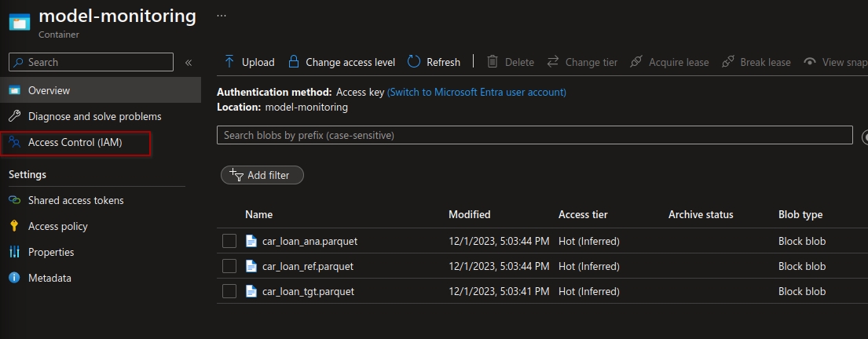The height and width of the screenshot is (339, 868).
Task: Click the Search blobs by prefix field
Action: (534, 135)
